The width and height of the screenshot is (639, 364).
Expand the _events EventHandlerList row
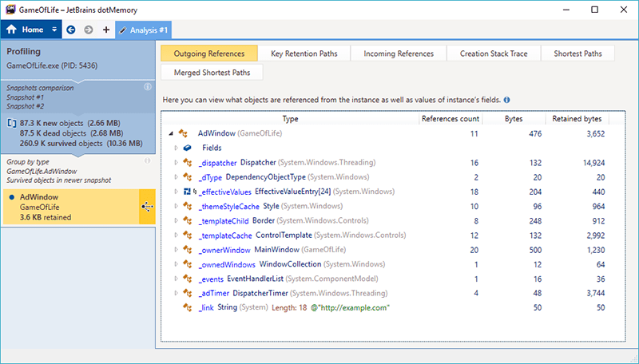176,279
